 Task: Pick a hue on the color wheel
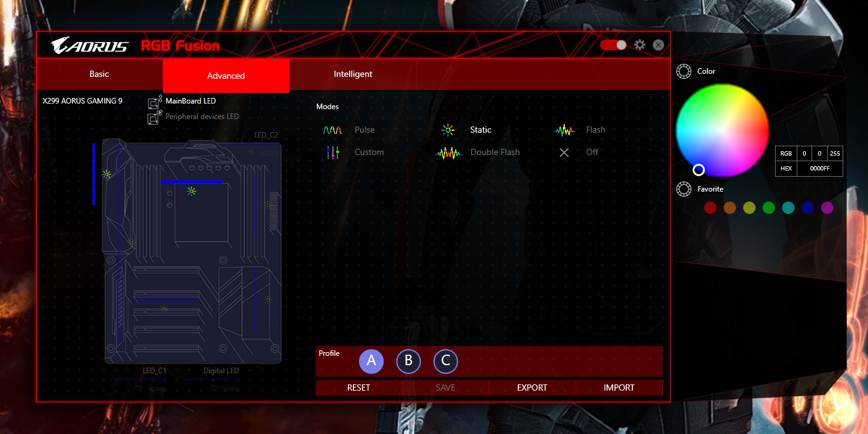pos(722,130)
